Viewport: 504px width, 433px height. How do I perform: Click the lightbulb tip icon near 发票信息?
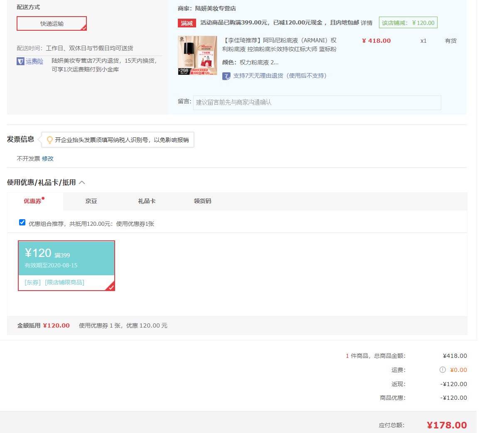50,140
